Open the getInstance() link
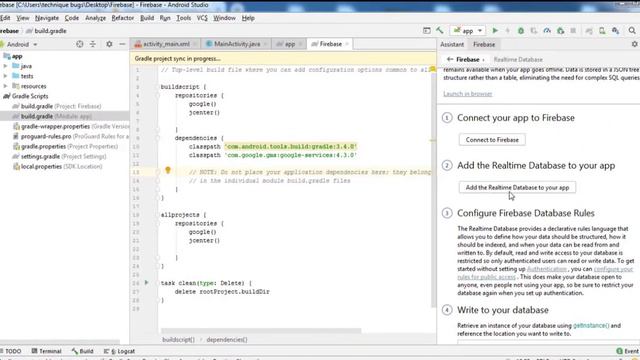This screenshot has height=360, width=640. [x=591, y=326]
